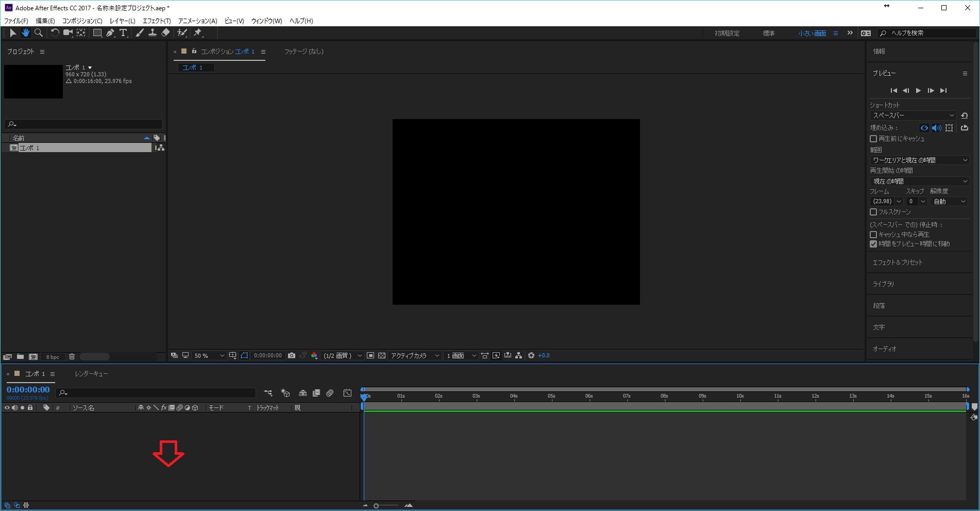Click the reset exposure icon in viewer

point(531,356)
